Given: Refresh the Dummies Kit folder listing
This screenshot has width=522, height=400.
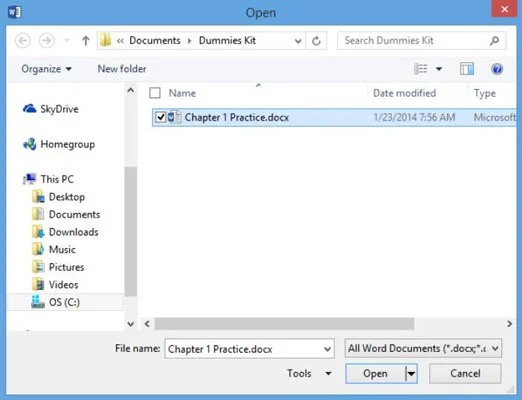Looking at the screenshot, I should 316,41.
